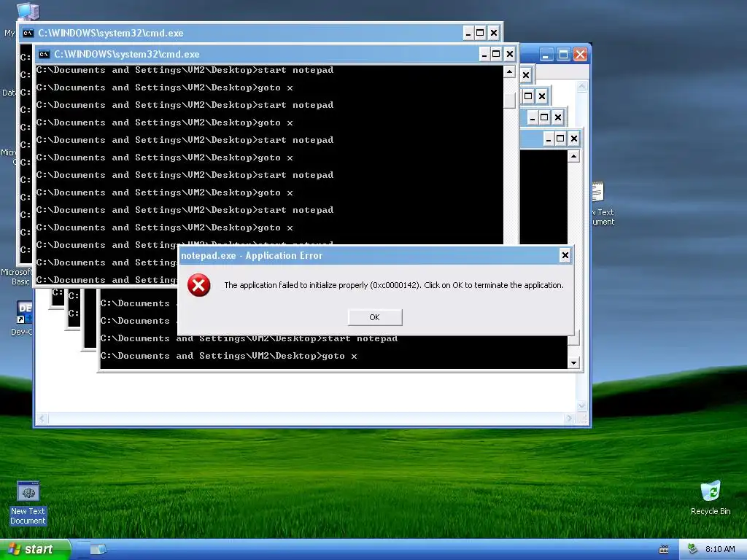The image size is (747, 560).
Task: Click the error message text mentioning 0xc0000142
Action: pos(393,285)
